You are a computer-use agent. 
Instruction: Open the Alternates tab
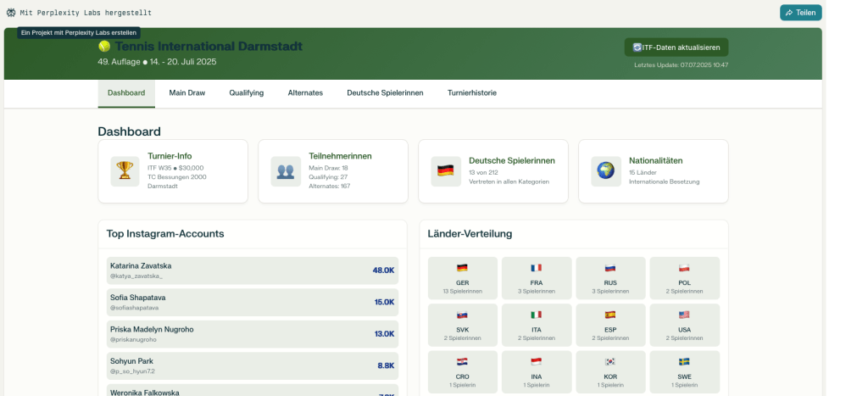tap(305, 92)
